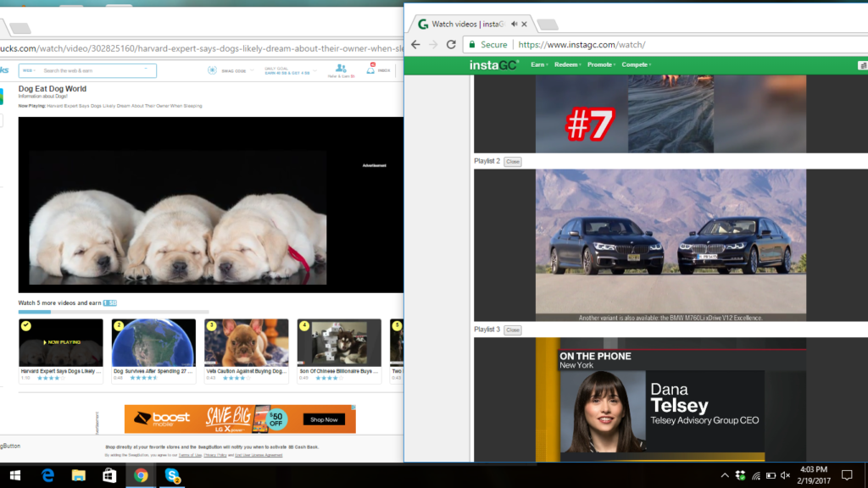Click forward arrow in instaGC browser window

tap(433, 45)
